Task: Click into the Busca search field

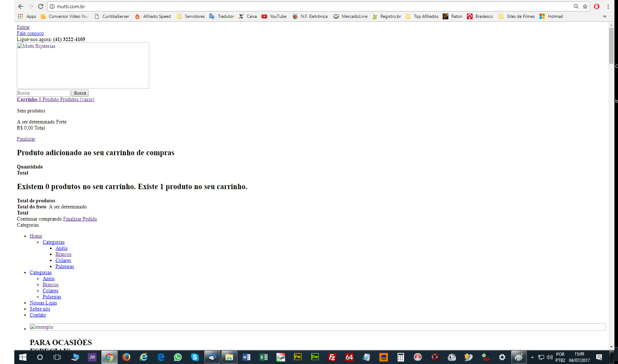Action: click(x=44, y=93)
